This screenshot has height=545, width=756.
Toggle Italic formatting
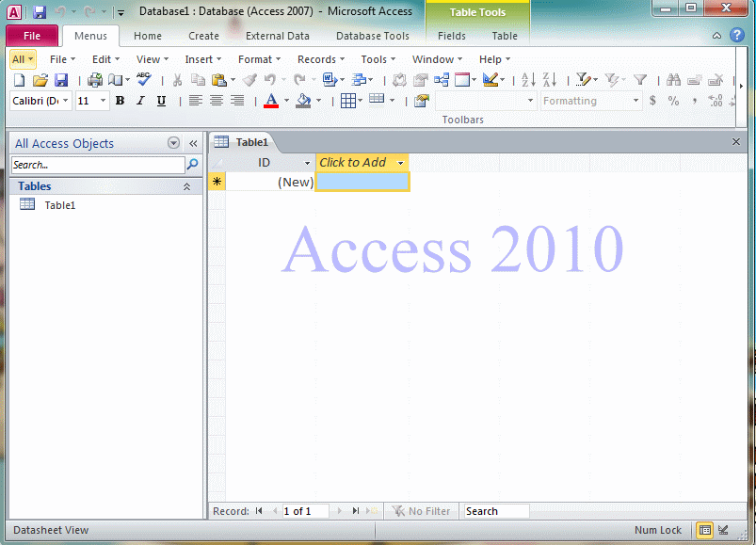pyautogui.click(x=140, y=101)
